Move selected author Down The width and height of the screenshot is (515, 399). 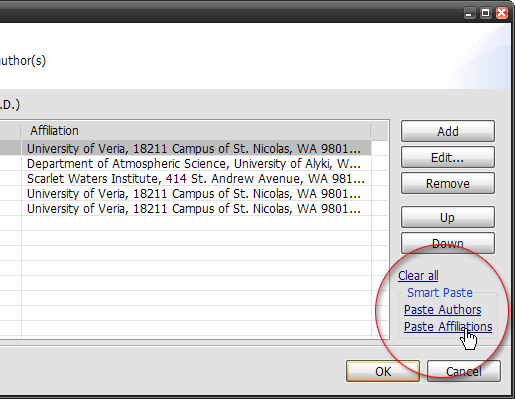tap(448, 243)
